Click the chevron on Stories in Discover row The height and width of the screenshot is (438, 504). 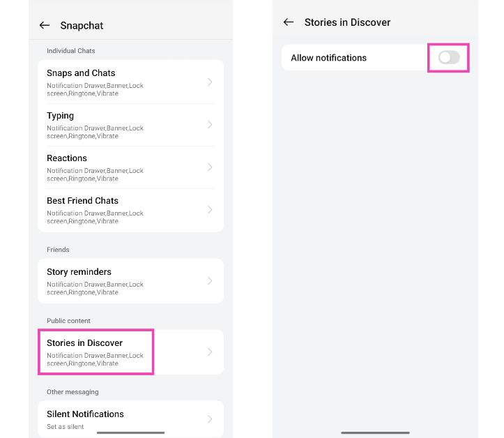pos(210,352)
